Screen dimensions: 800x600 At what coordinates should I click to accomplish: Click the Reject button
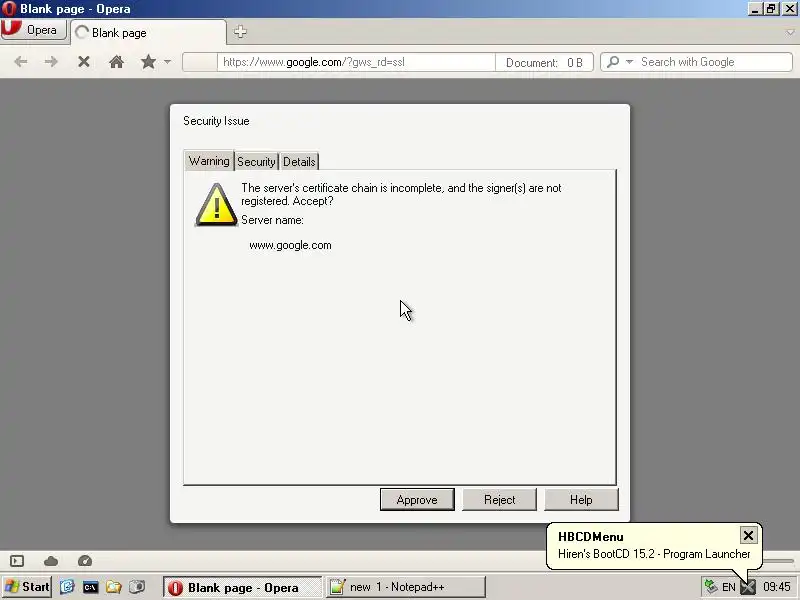tap(499, 499)
